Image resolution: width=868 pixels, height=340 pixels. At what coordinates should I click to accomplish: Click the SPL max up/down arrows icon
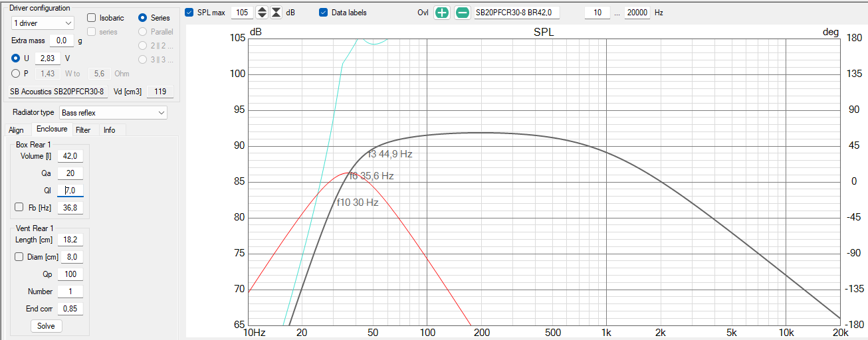tap(262, 13)
